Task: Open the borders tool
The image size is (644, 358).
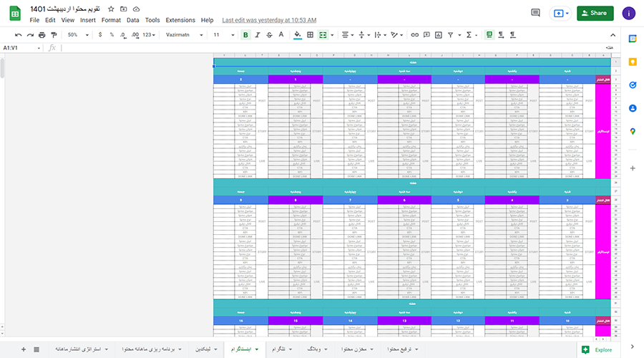Action: (310, 34)
